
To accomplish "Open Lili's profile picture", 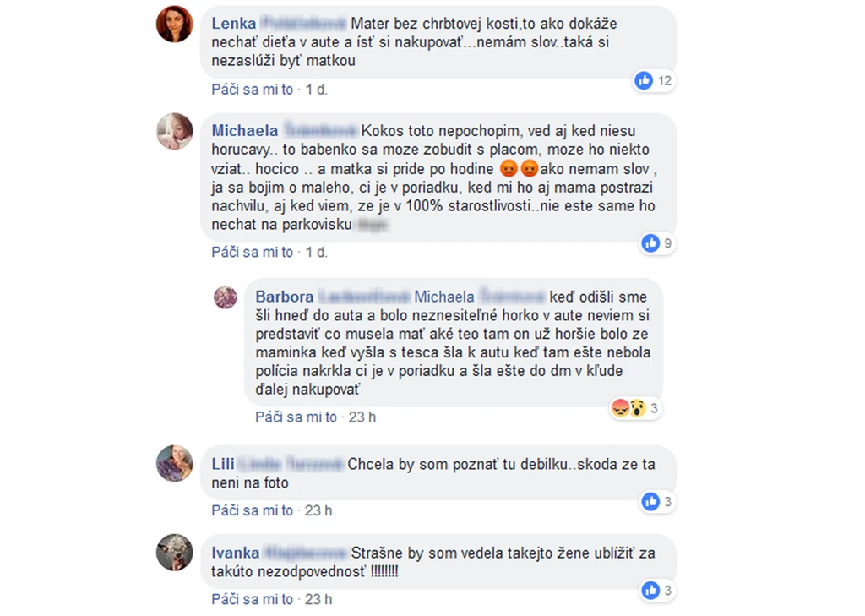I will tap(174, 464).
